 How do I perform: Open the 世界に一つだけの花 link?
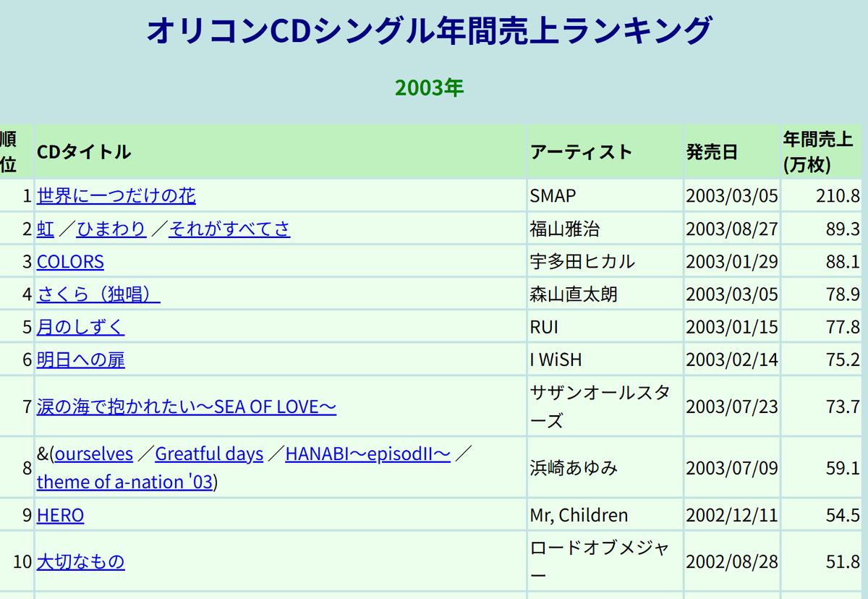[x=116, y=195]
